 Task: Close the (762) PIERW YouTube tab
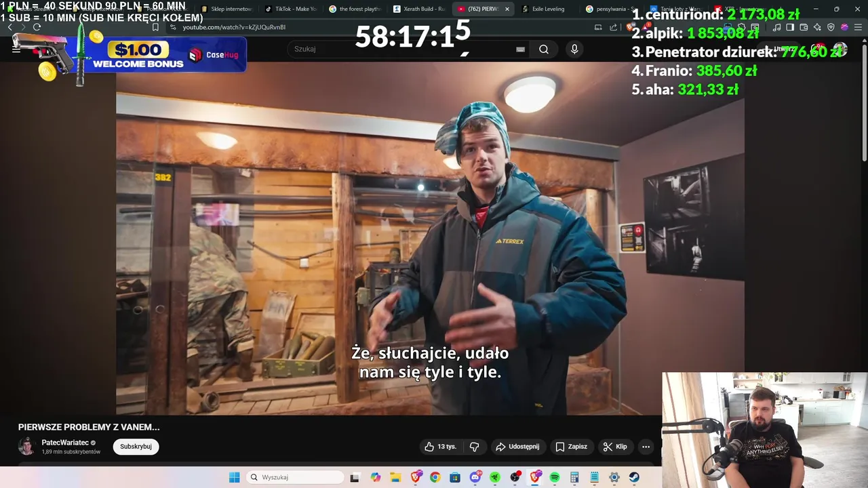(x=507, y=9)
